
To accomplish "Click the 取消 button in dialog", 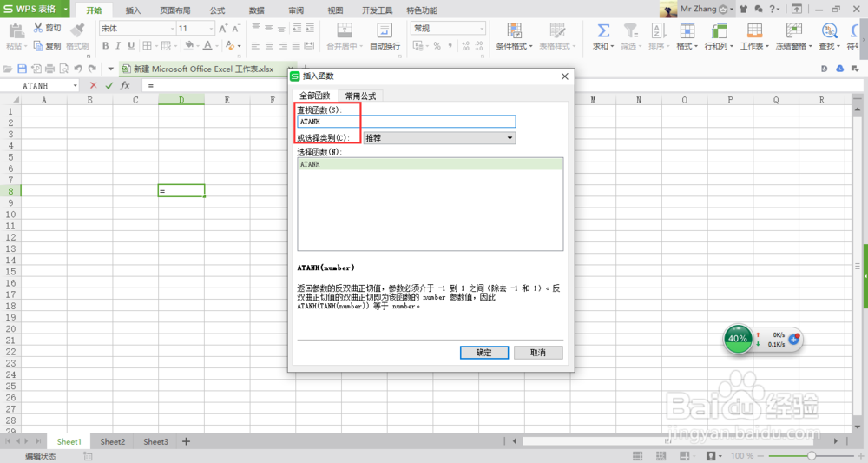I will (538, 353).
